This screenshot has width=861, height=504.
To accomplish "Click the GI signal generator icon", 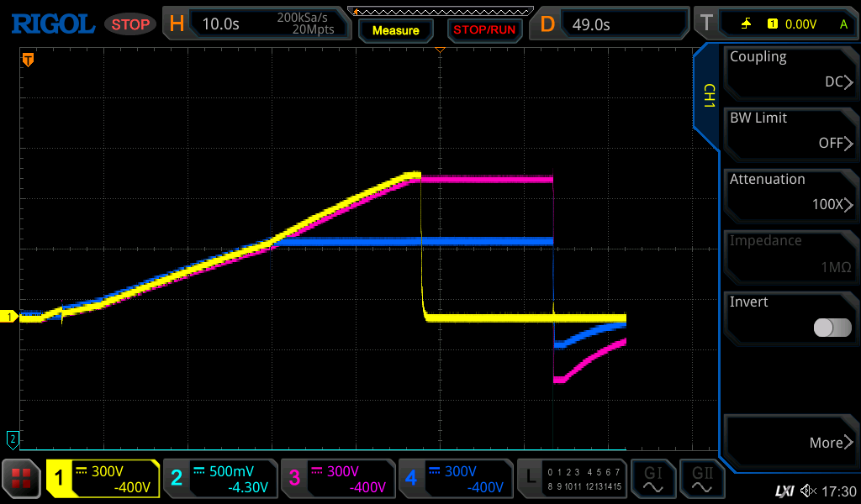I will click(652, 479).
